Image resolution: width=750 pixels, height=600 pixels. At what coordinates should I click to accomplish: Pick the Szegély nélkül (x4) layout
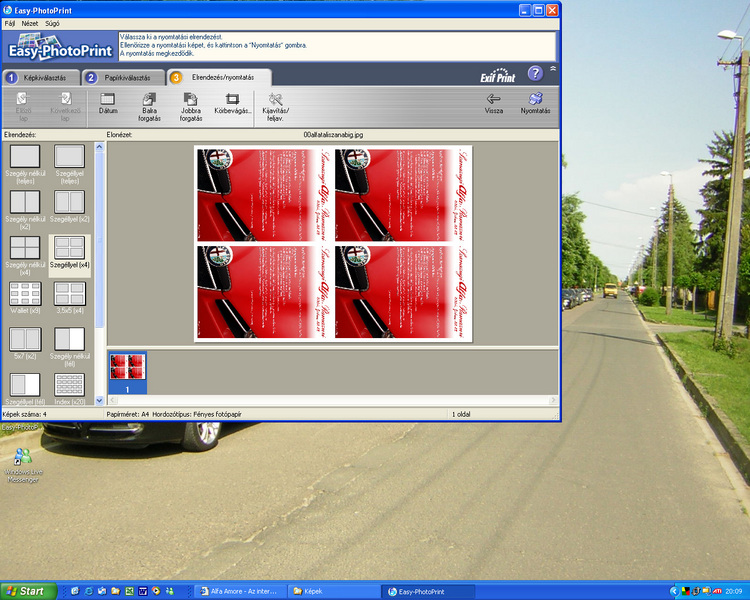[25, 256]
